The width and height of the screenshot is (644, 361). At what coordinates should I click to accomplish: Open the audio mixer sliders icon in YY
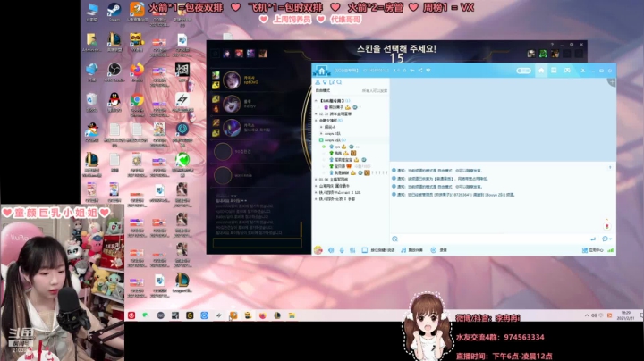[x=352, y=250]
